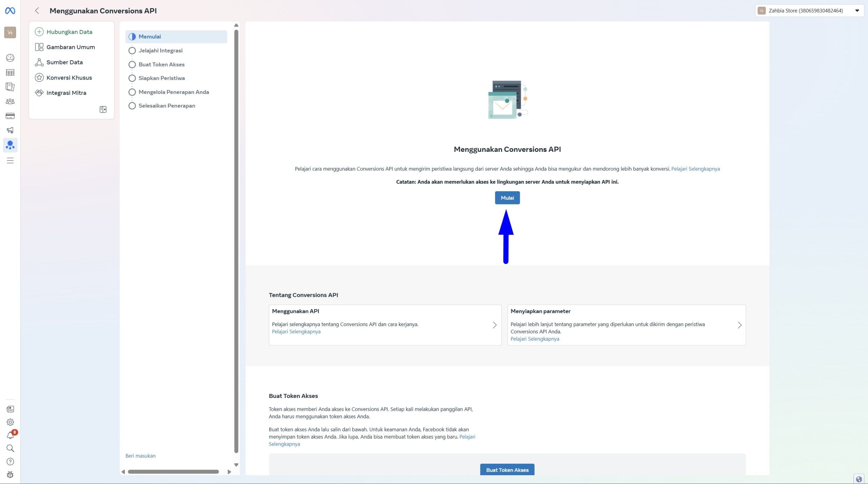The height and width of the screenshot is (484, 868).
Task: Open the notifications bell icon
Action: (10, 435)
